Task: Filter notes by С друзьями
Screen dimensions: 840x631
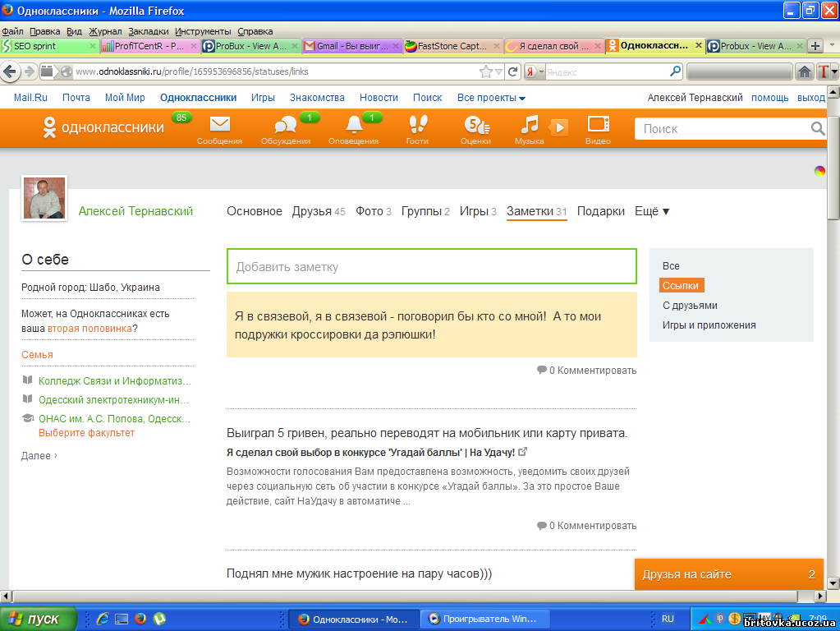Action: (x=690, y=306)
